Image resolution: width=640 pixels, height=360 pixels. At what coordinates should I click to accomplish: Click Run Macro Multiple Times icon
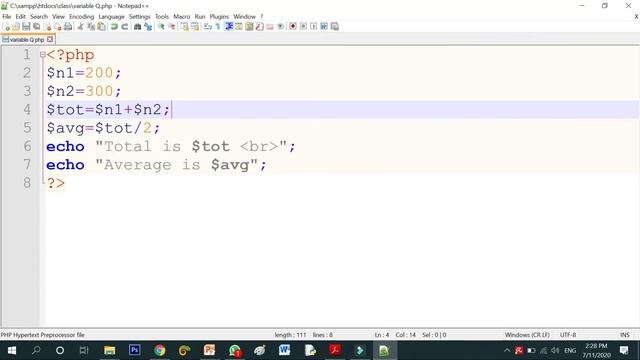click(324, 27)
